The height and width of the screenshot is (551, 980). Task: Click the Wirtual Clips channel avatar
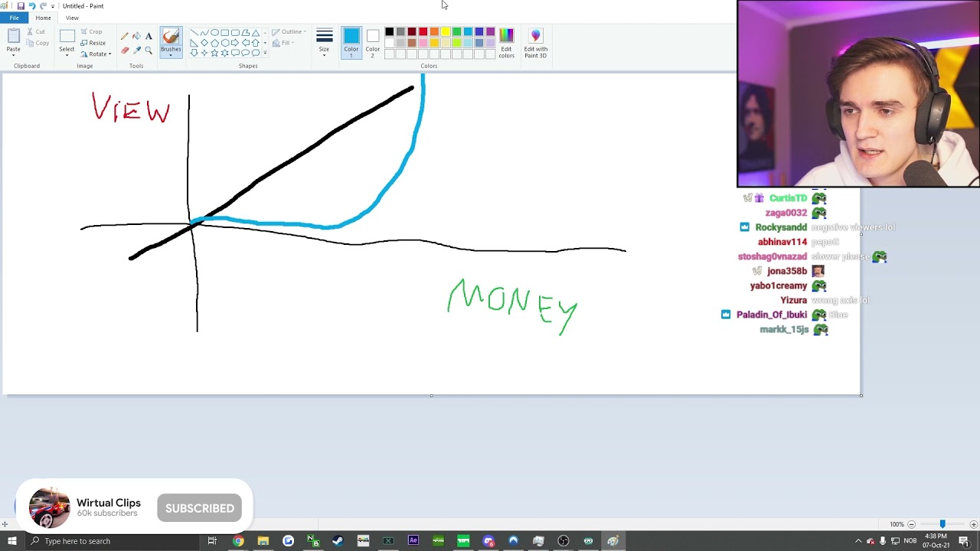(x=49, y=507)
